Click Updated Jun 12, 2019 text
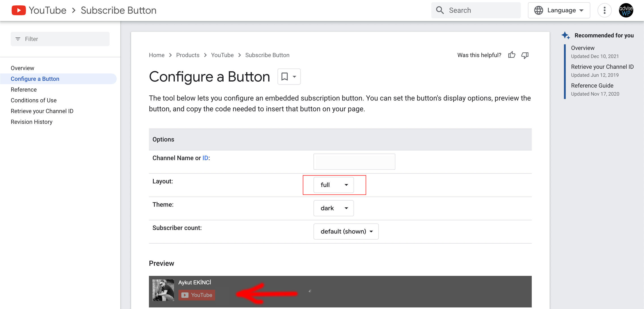 [x=595, y=75]
